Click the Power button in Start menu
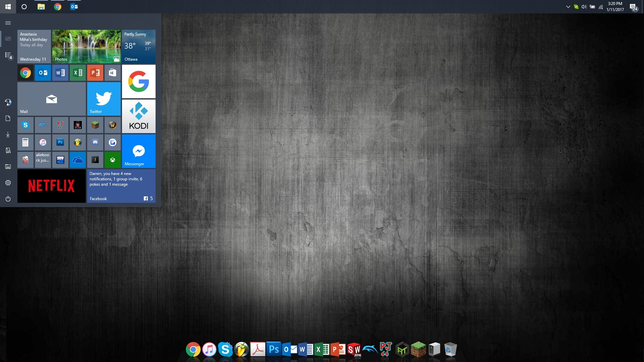The image size is (644, 362). point(8,199)
